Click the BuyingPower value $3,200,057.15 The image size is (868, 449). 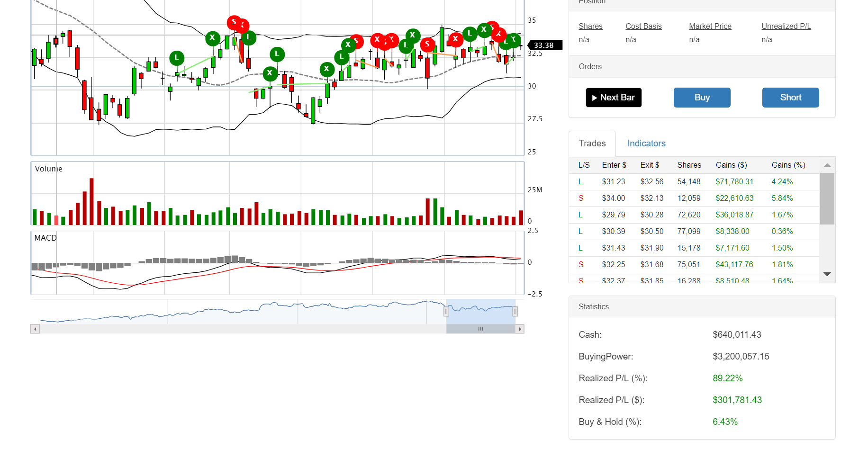click(x=741, y=357)
